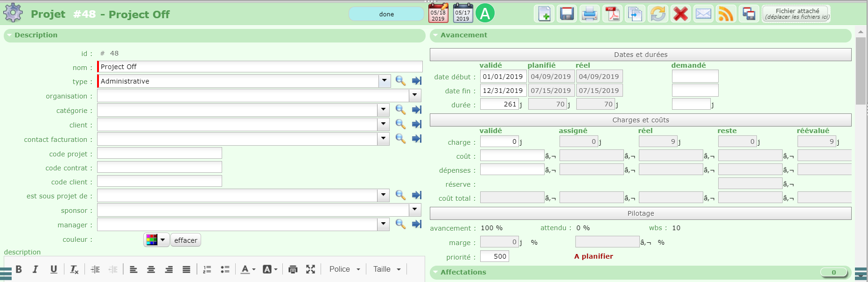This screenshot has width=868, height=282.
Task: Toggle underline in the description editor
Action: click(54, 269)
